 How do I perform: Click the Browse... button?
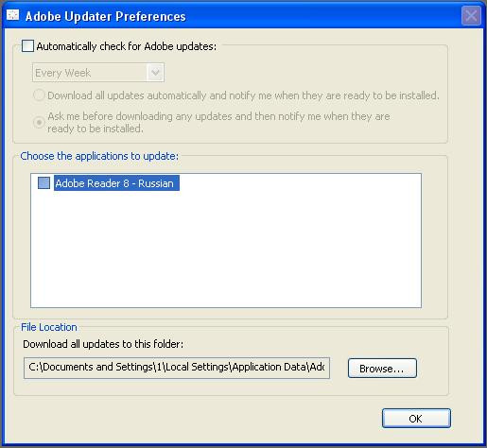(382, 368)
